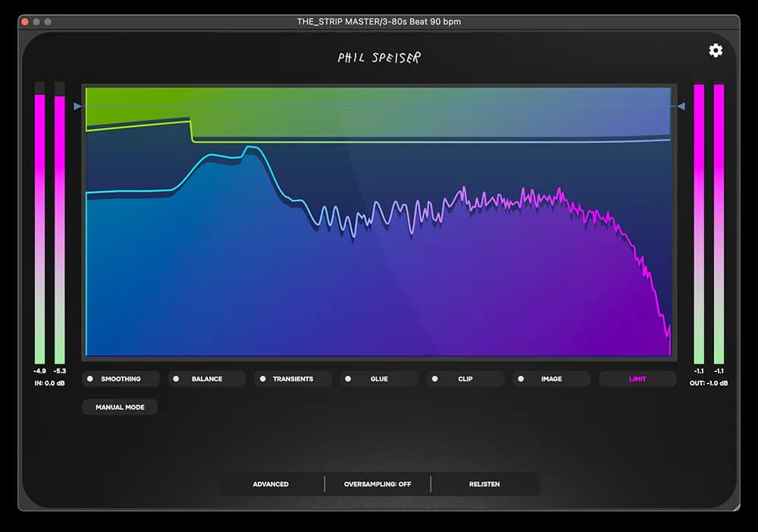Open the settings gear icon

(716, 51)
